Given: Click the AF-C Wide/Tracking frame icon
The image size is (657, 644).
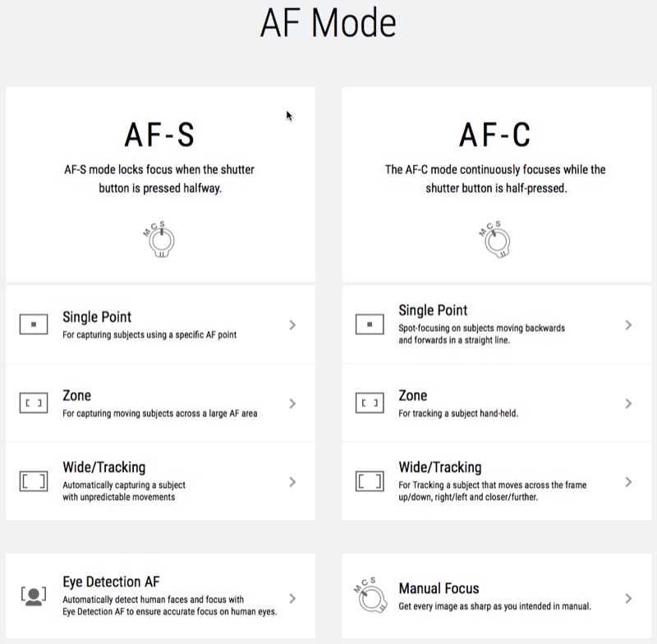Looking at the screenshot, I should [370, 481].
